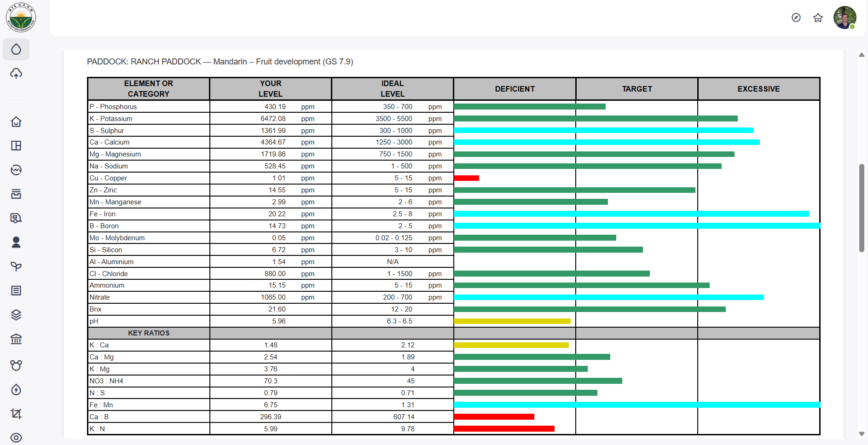The height and width of the screenshot is (445, 868).
Task: Click the cloud upload sidebar icon
Action: pyautogui.click(x=16, y=73)
